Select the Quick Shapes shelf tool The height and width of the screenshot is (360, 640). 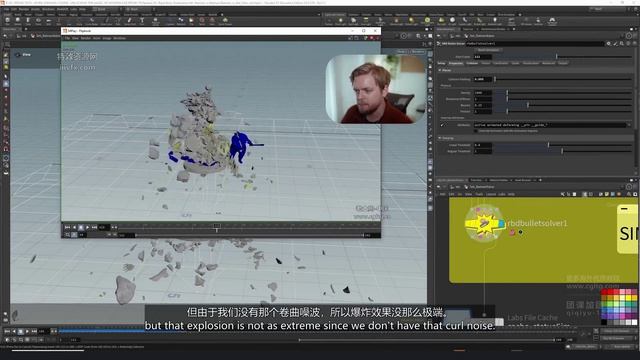[x=225, y=20]
